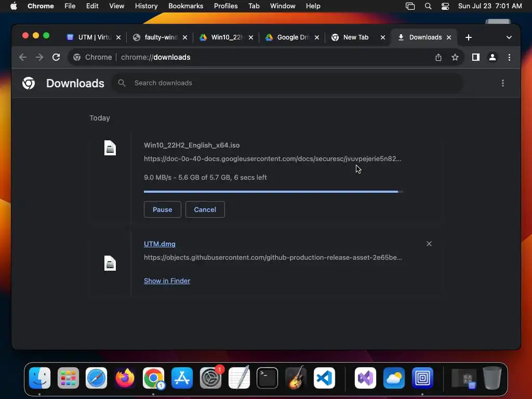Click the UTM.dmg file icon

click(x=110, y=263)
